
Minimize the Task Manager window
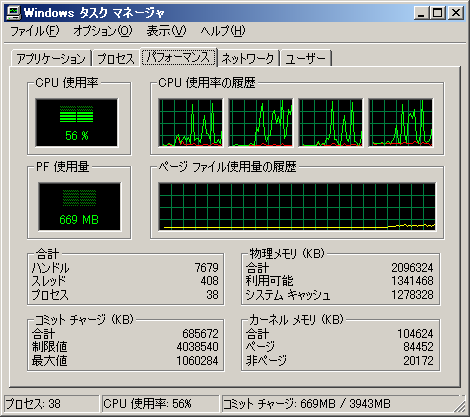(x=422, y=13)
